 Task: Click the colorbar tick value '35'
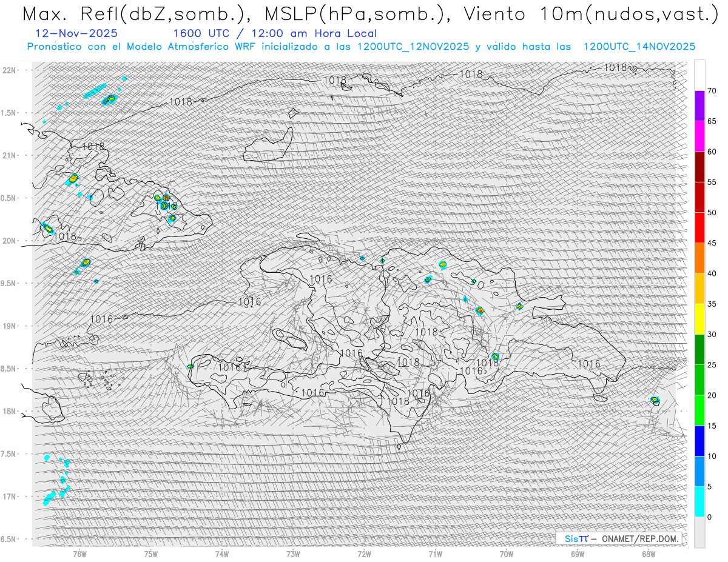[712, 304]
